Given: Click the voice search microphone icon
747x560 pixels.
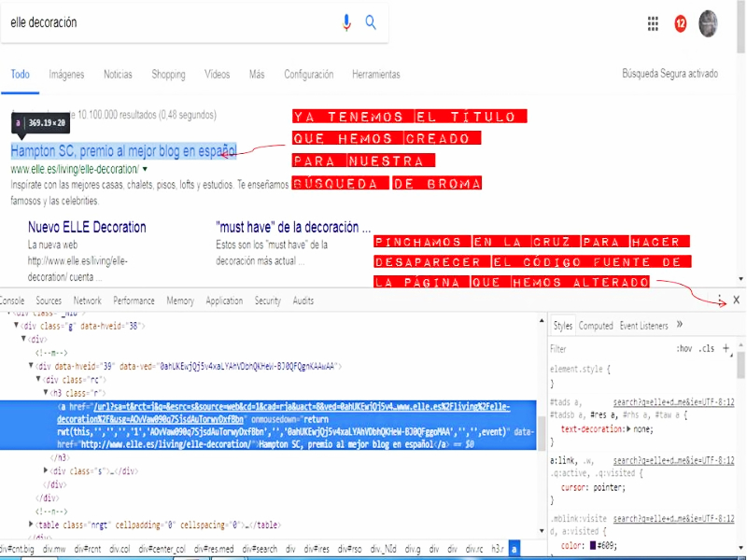Looking at the screenshot, I should click(x=346, y=22).
